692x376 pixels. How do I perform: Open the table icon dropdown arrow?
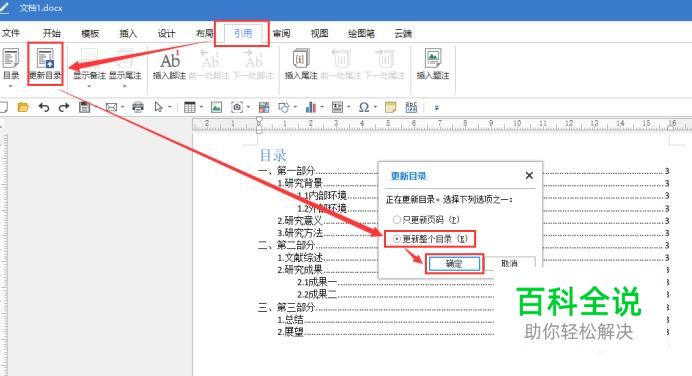click(201, 107)
